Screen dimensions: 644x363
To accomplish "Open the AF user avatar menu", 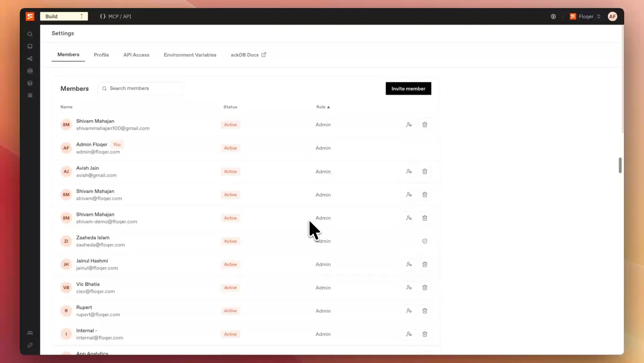I will 612,17.
